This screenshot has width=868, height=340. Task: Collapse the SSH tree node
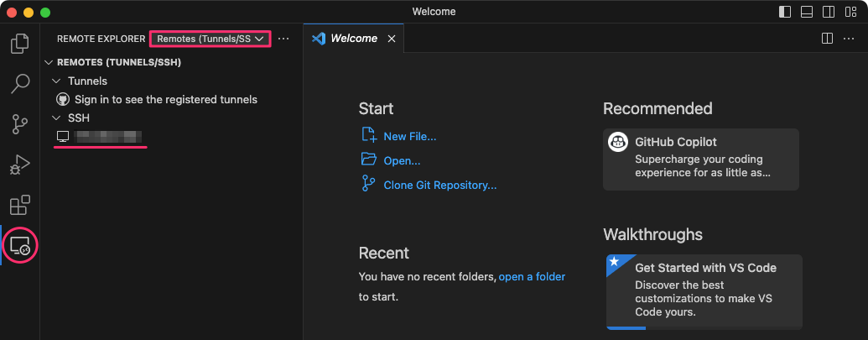tap(55, 118)
